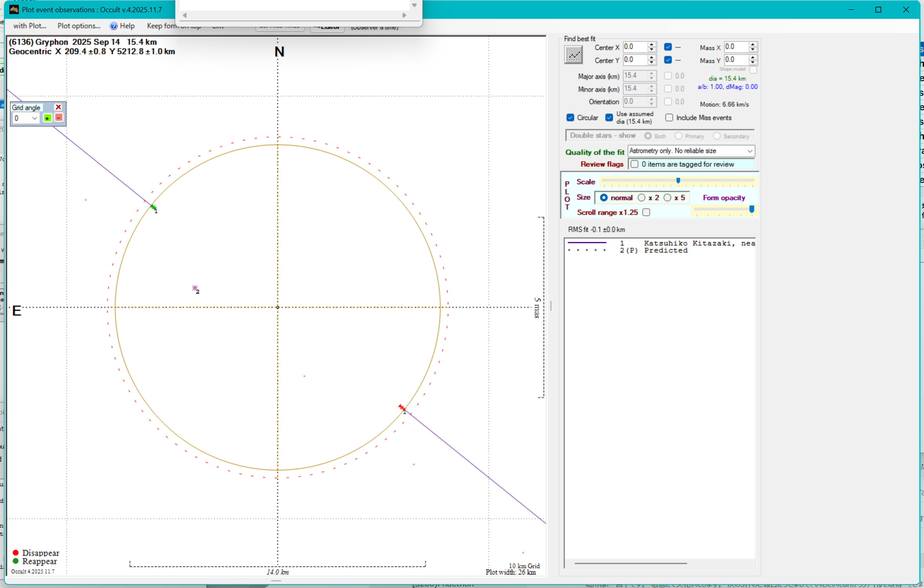Open the Grid angle dropdown
924x588 pixels.
[35, 118]
